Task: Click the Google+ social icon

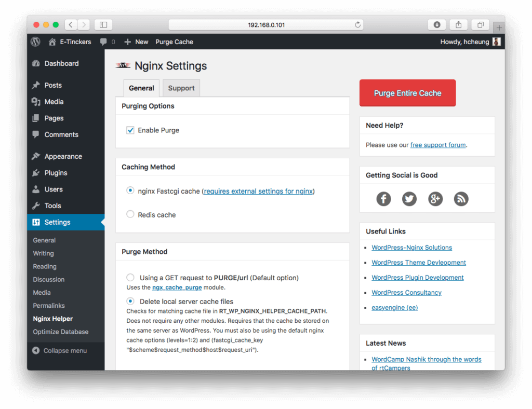Action: (435, 199)
